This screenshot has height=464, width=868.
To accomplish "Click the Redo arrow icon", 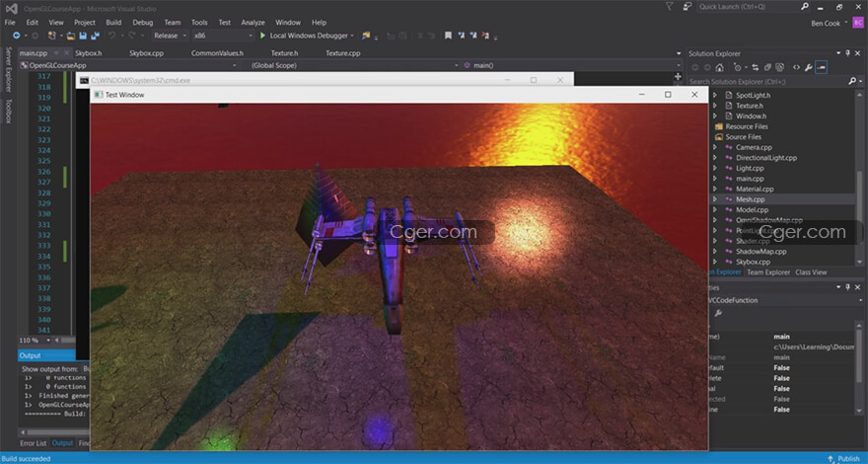I will (132, 36).
